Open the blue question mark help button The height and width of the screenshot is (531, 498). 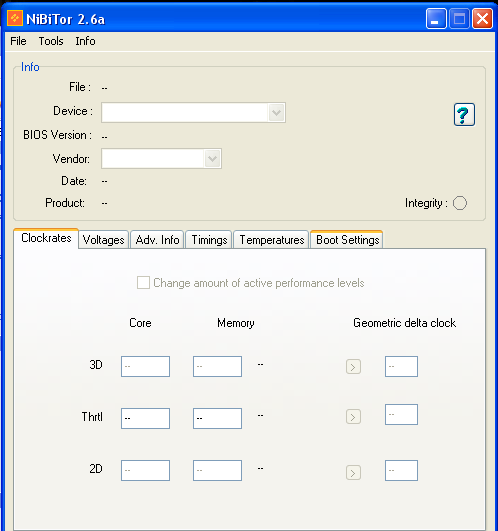464,115
